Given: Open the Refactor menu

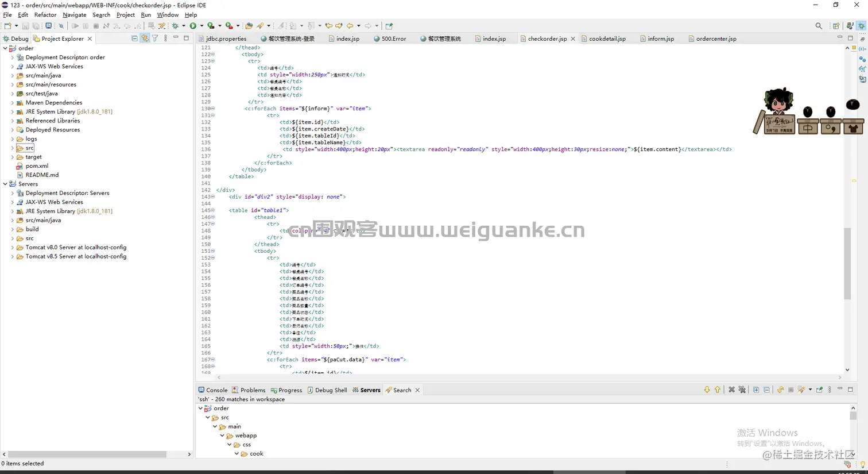Looking at the screenshot, I should click(45, 15).
